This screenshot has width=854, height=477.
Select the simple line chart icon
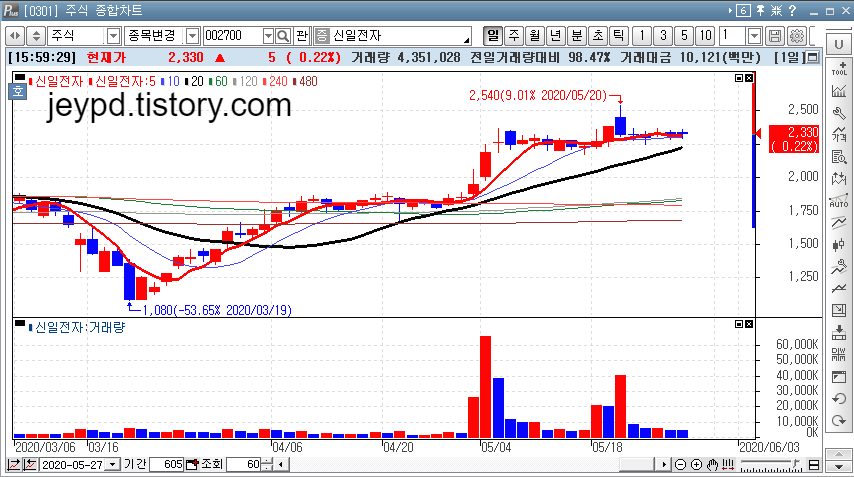click(x=839, y=288)
